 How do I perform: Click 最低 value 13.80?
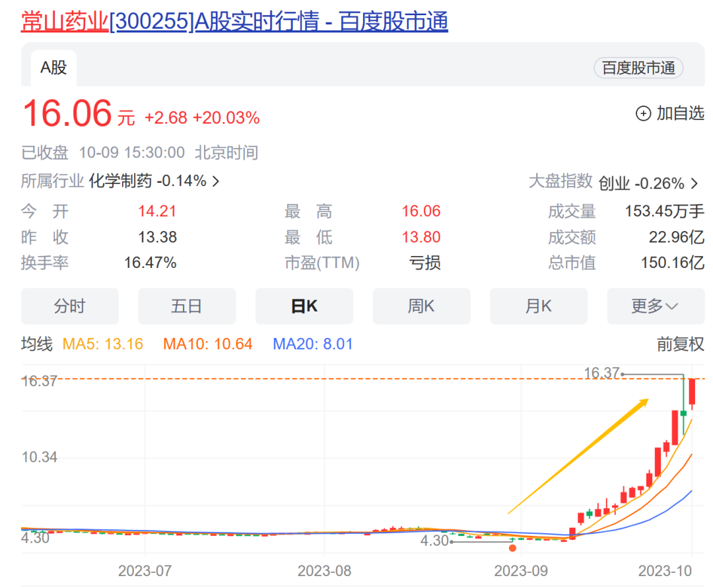[421, 237]
